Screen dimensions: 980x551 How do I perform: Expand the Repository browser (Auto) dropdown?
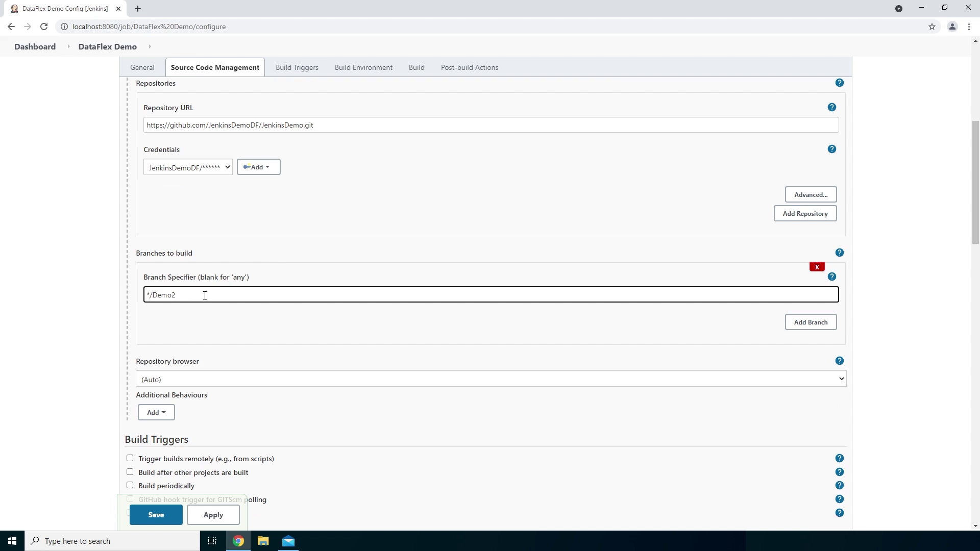click(491, 379)
